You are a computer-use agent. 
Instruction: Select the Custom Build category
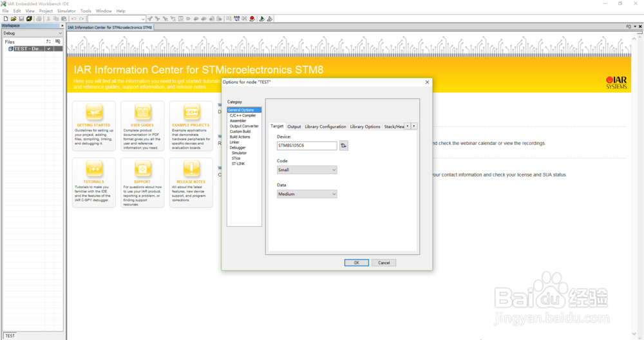240,131
